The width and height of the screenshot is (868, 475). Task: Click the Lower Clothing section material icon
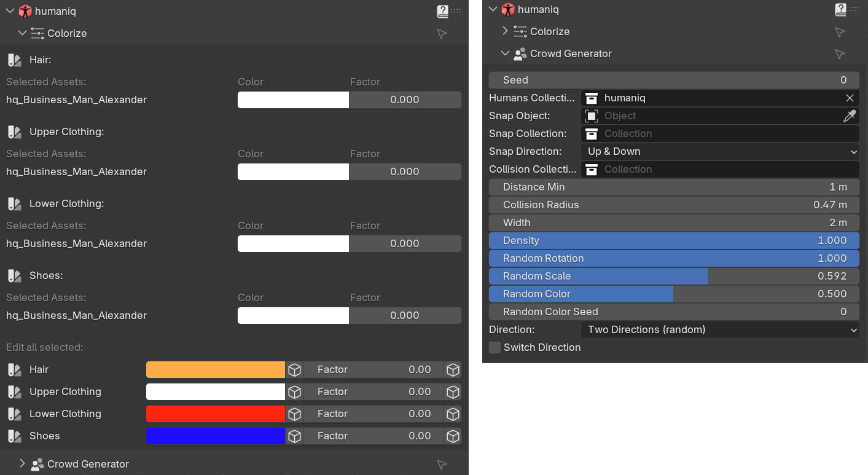coord(14,203)
